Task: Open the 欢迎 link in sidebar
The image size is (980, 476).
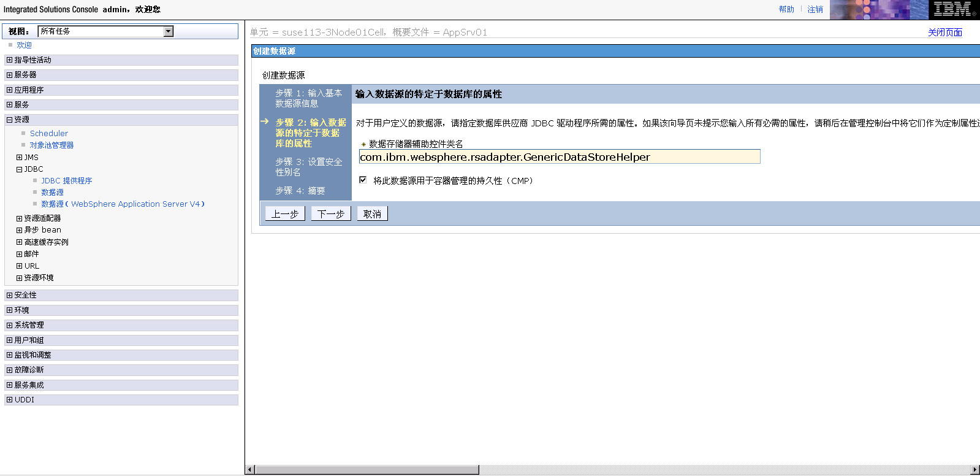Action: tap(24, 45)
